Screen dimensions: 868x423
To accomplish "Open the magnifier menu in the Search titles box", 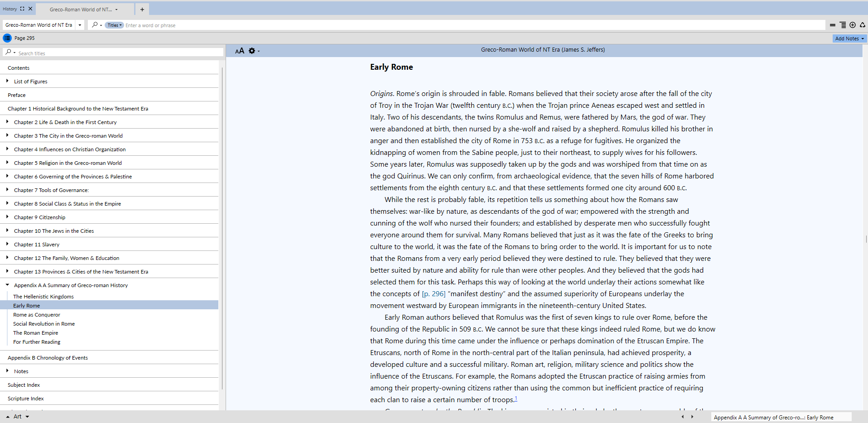I will (9, 53).
